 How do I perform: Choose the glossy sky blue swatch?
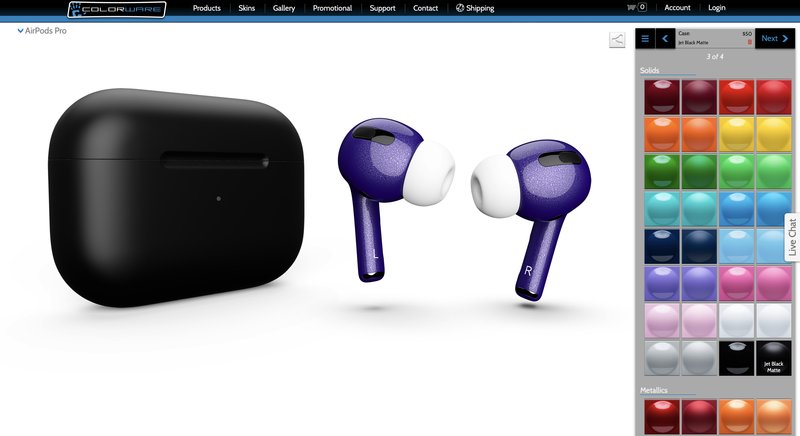[736, 246]
